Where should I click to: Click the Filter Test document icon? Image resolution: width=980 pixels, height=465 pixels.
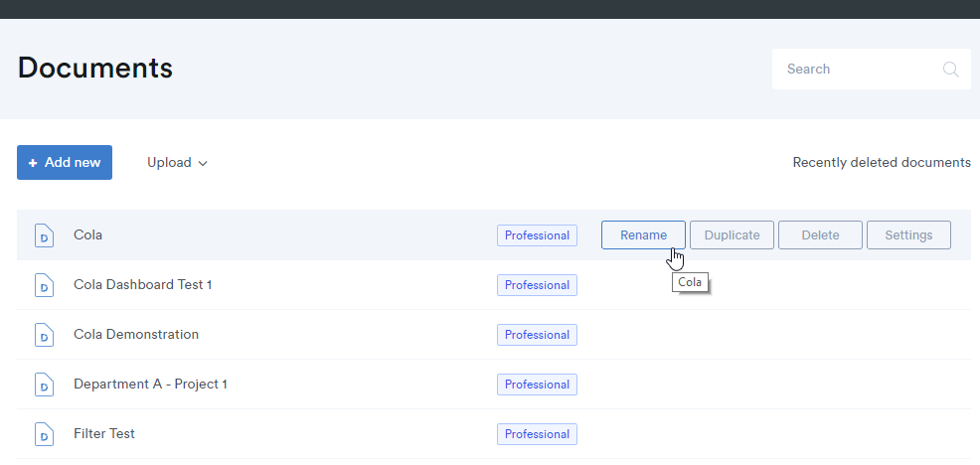point(44,434)
